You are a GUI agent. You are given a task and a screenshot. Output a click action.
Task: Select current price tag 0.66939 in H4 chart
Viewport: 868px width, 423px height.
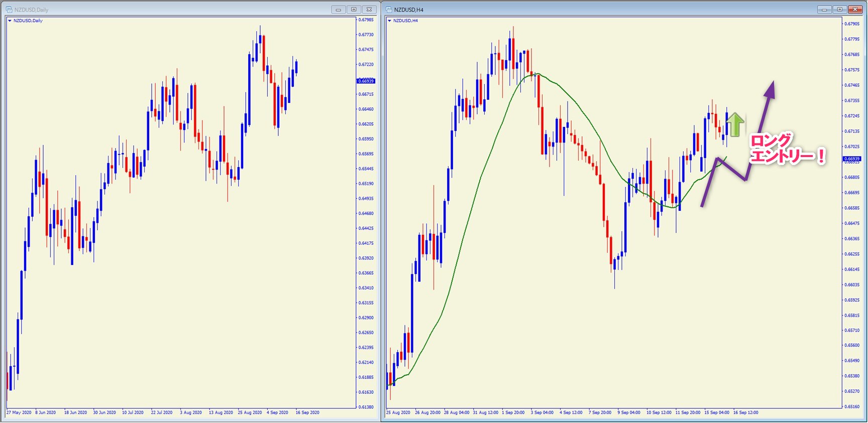pos(852,159)
